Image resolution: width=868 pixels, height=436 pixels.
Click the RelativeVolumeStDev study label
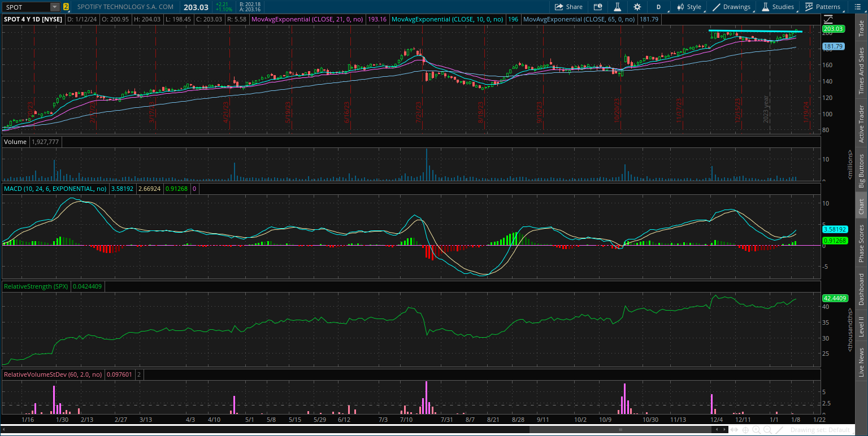coord(53,374)
